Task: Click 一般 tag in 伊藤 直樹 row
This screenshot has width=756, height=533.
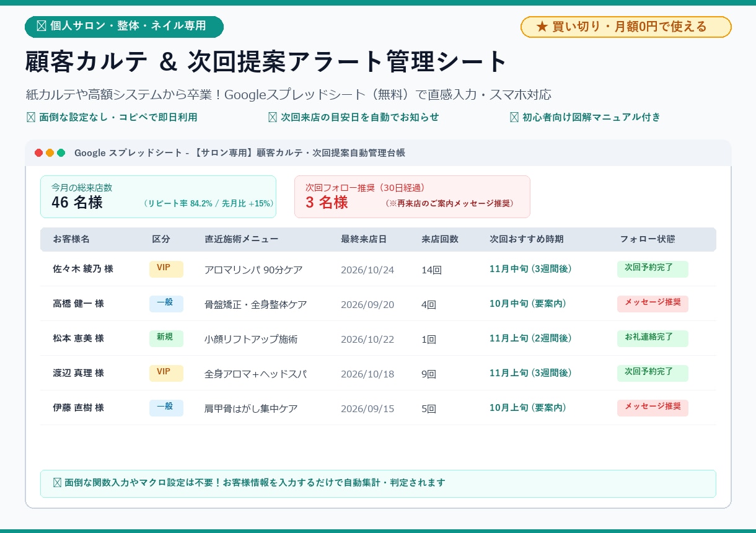Action: pos(166,408)
